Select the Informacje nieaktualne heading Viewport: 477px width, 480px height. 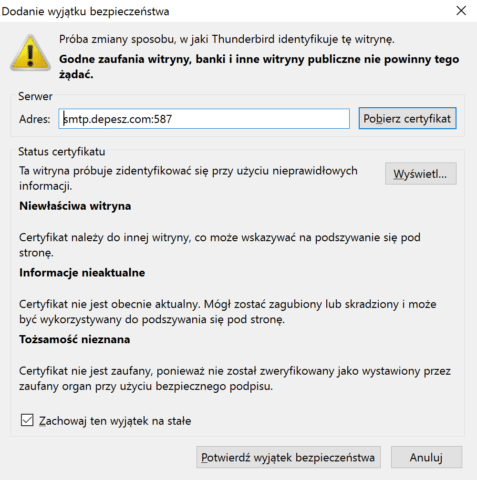tap(82, 272)
